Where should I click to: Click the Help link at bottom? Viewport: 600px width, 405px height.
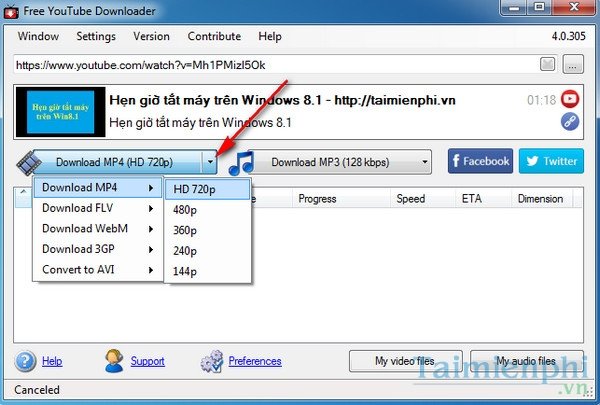52,361
